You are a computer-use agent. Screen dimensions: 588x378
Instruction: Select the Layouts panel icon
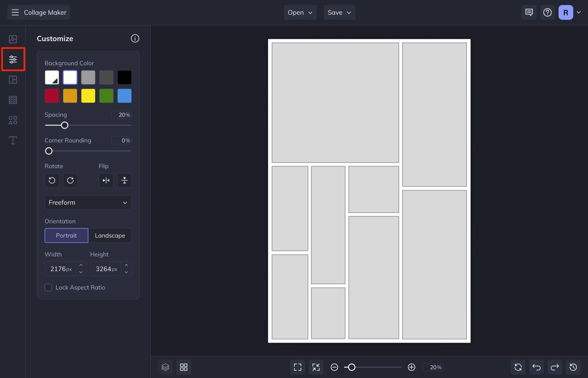13,79
